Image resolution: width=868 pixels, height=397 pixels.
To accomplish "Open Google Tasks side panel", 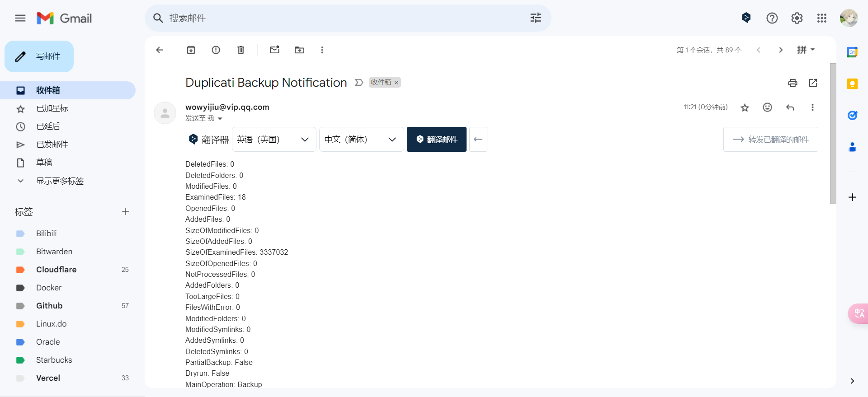I will click(852, 115).
